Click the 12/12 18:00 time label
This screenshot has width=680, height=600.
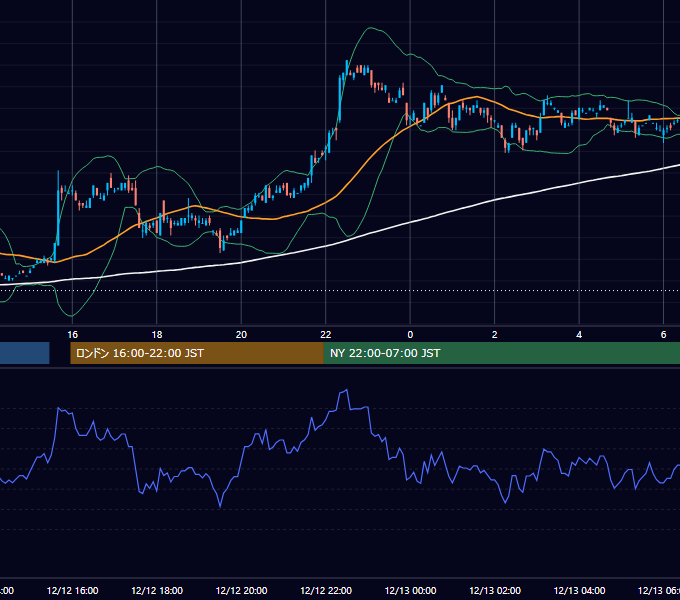(157, 590)
